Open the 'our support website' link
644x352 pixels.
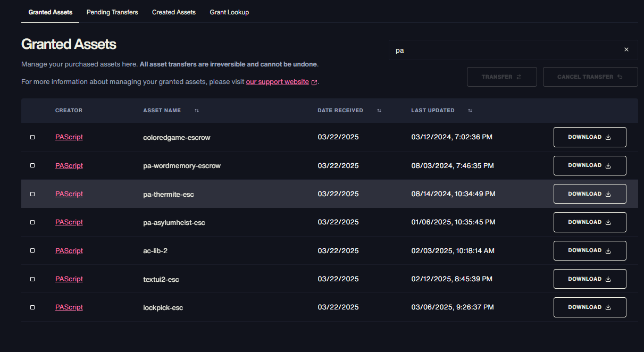click(277, 82)
